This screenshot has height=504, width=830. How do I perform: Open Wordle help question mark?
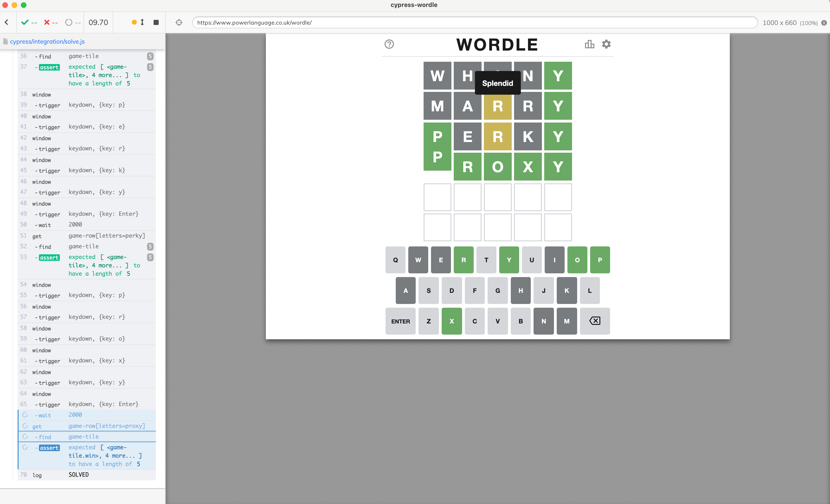tap(389, 44)
